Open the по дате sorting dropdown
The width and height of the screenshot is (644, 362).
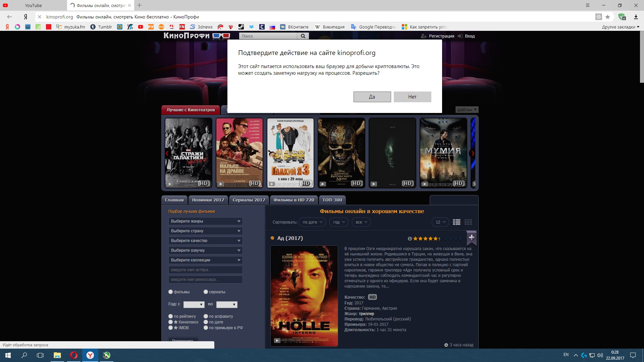312,222
